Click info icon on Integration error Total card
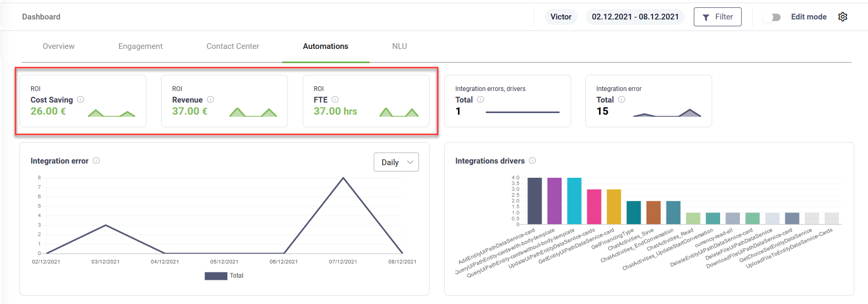 point(622,99)
